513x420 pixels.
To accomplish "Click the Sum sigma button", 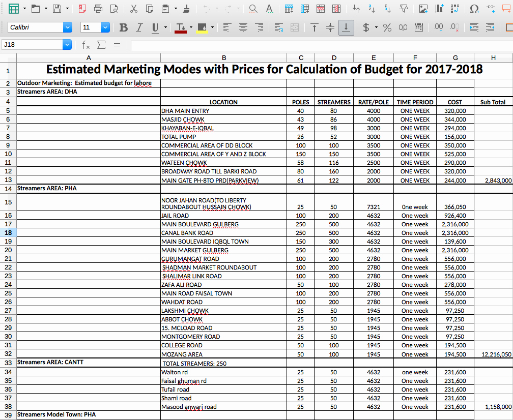I will click(x=101, y=44).
